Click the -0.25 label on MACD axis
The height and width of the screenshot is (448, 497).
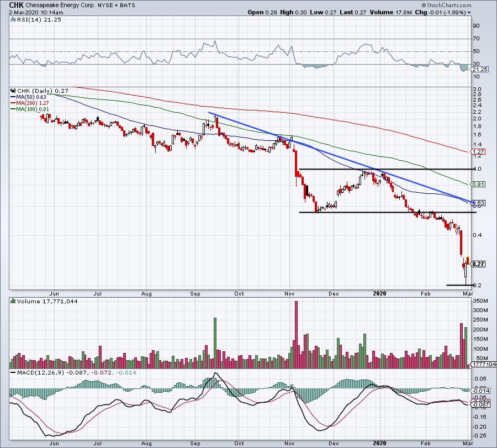pos(480,436)
